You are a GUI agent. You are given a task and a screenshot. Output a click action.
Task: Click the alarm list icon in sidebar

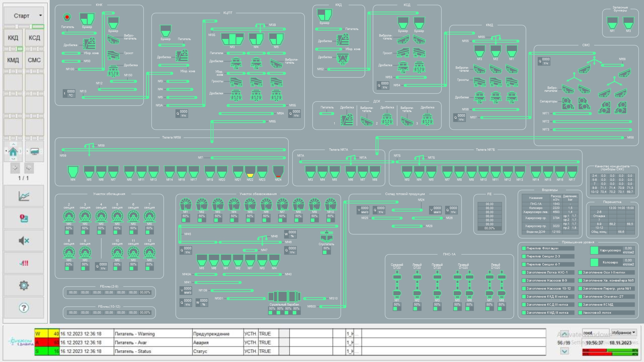[x=23, y=219]
